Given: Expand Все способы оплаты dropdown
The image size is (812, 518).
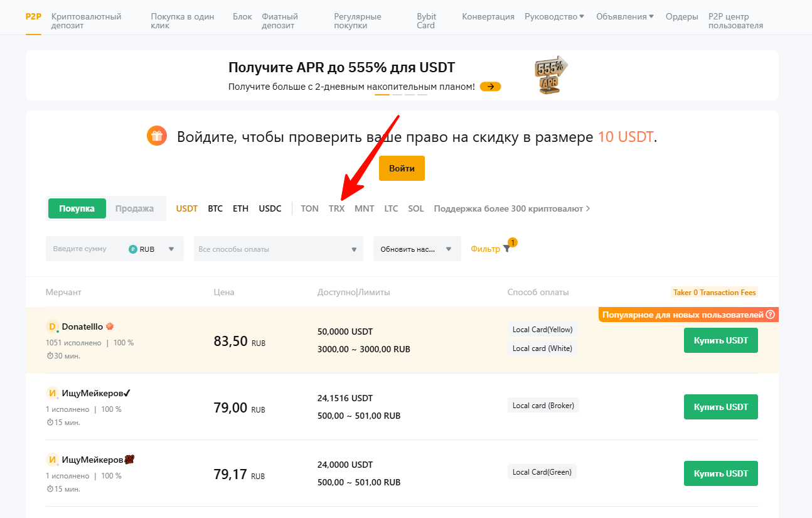Looking at the screenshot, I should click(x=278, y=249).
